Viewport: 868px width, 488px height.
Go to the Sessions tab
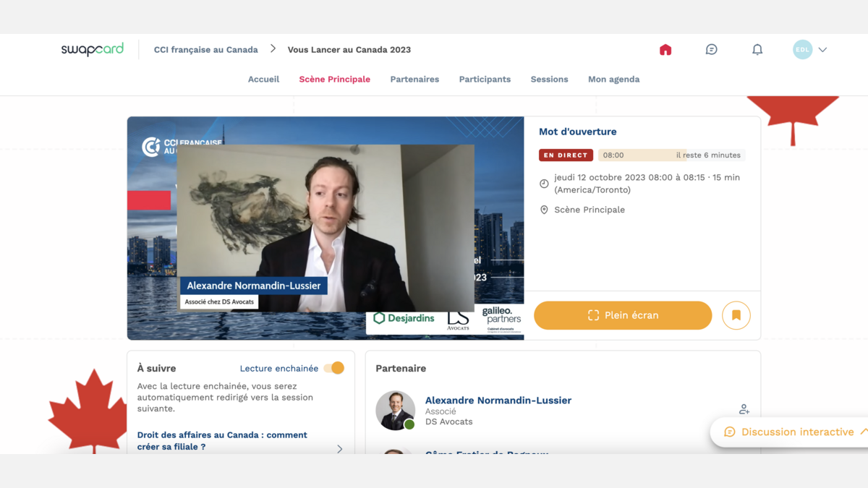(549, 80)
